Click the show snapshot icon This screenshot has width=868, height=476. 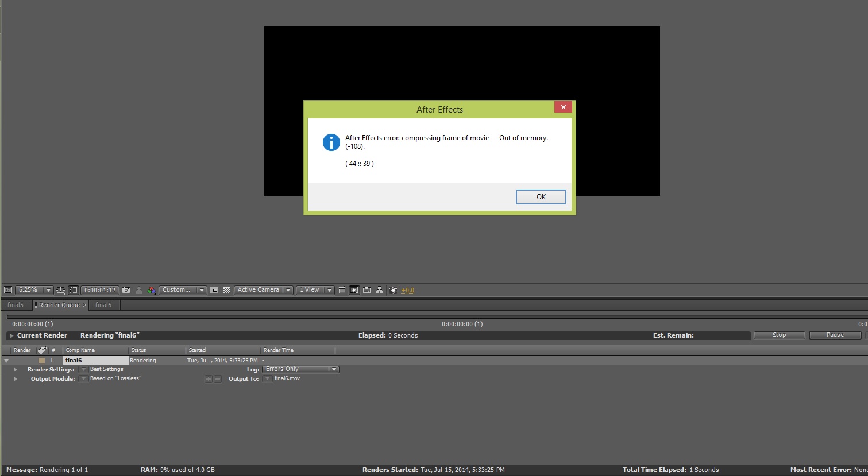[139, 290]
